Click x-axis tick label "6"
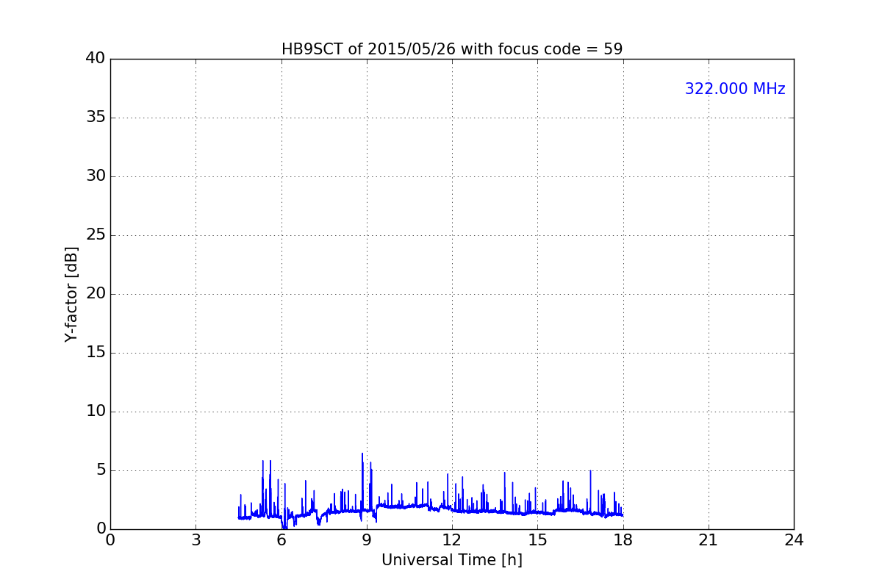882x588 pixels. coord(282,540)
